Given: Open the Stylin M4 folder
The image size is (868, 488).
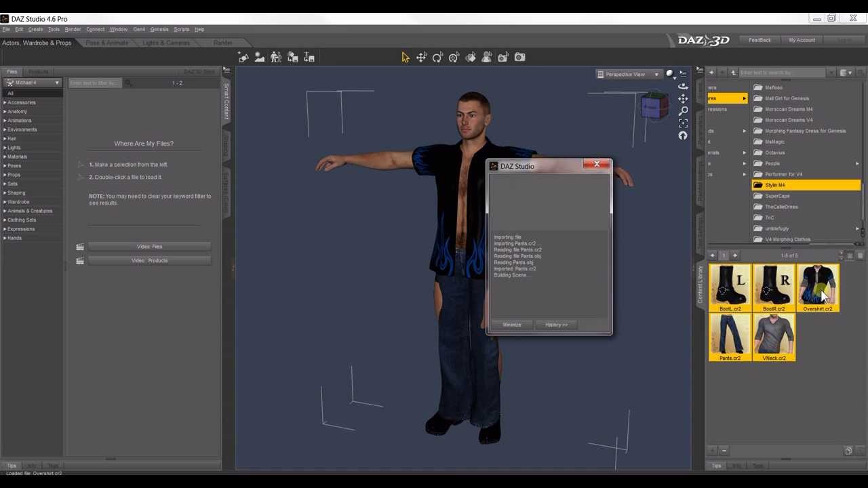Looking at the screenshot, I should point(806,185).
